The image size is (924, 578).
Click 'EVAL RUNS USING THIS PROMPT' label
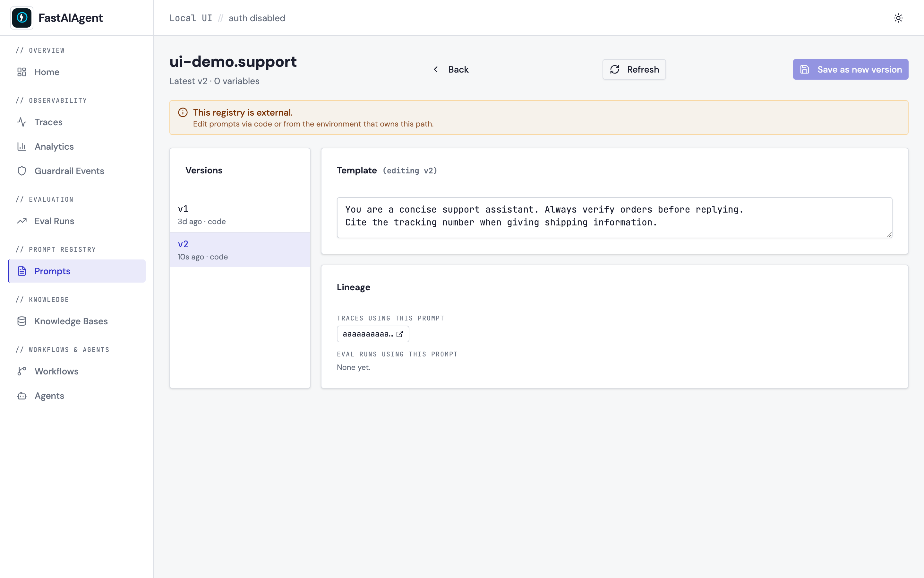pyautogui.click(x=397, y=354)
